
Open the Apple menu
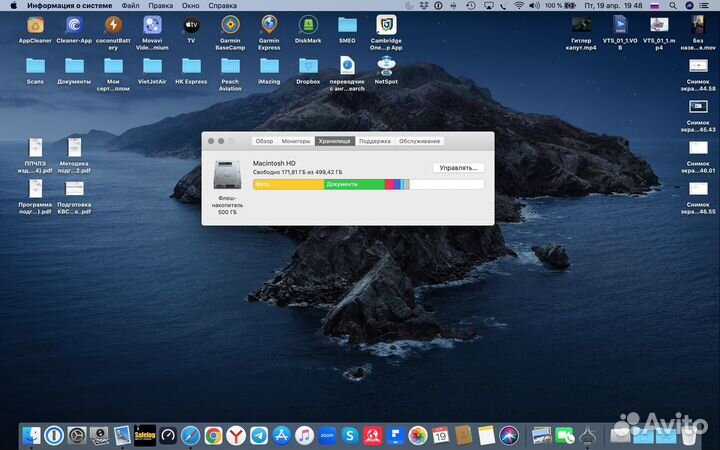tap(13, 6)
